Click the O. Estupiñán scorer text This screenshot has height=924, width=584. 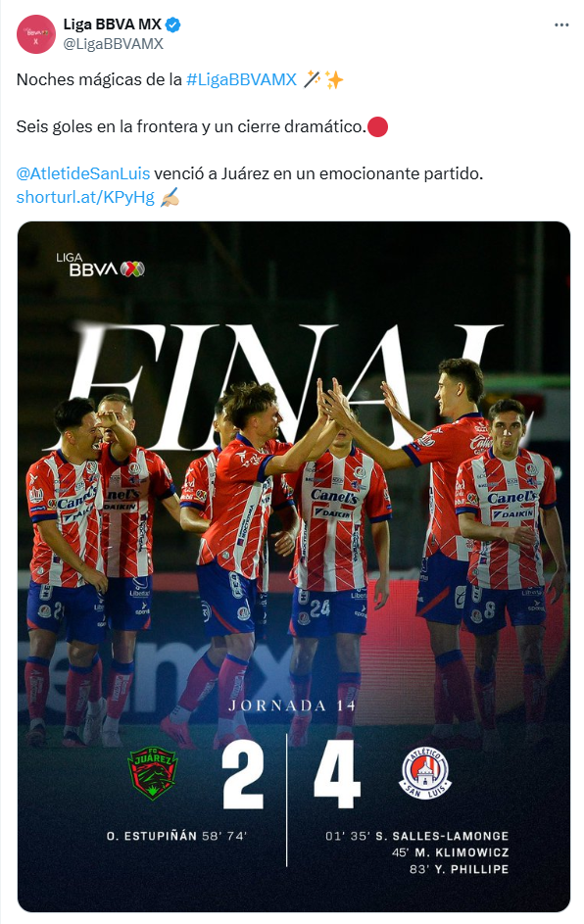(x=176, y=836)
